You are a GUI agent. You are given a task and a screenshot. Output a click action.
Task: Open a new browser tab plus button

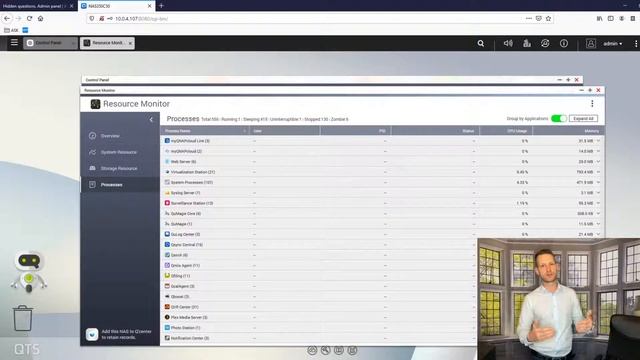161,6
